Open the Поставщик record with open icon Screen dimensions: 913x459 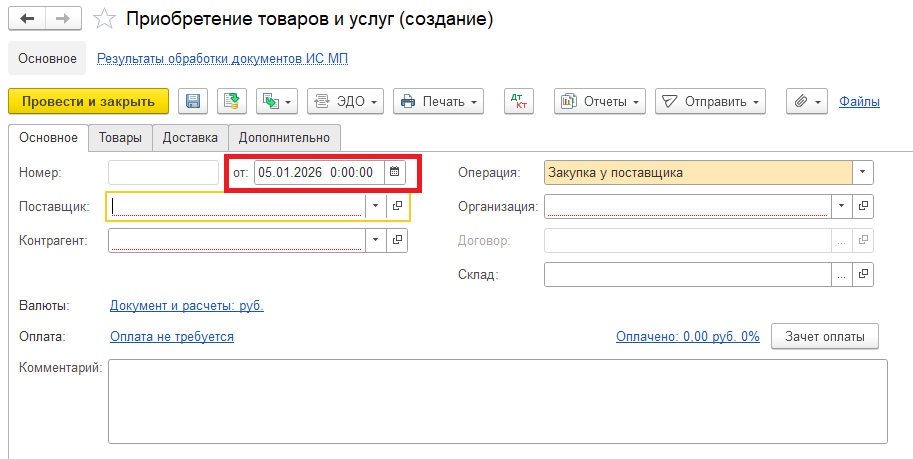click(x=397, y=206)
